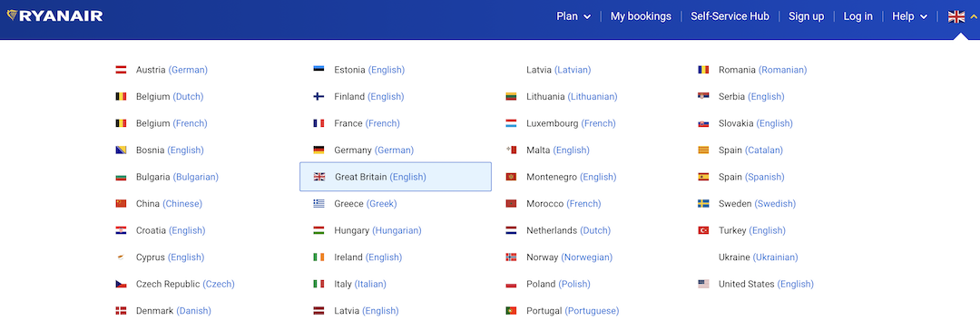Open the Plan dropdown menu
980x330 pixels.
[573, 16]
